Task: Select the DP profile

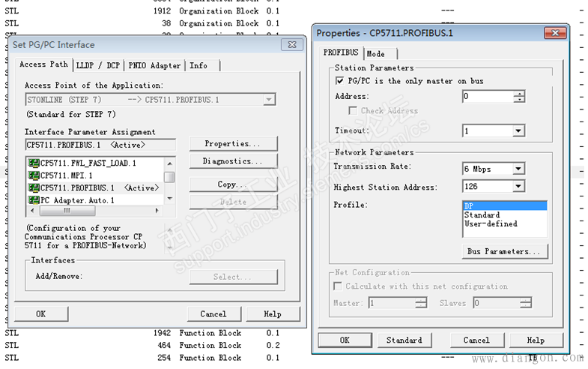Action: tap(505, 205)
